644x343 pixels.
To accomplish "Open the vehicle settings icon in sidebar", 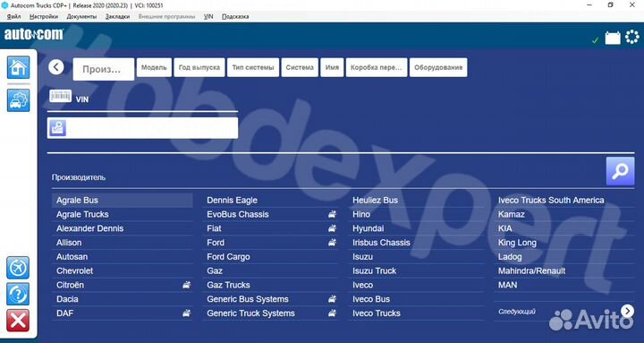I will (x=18, y=100).
